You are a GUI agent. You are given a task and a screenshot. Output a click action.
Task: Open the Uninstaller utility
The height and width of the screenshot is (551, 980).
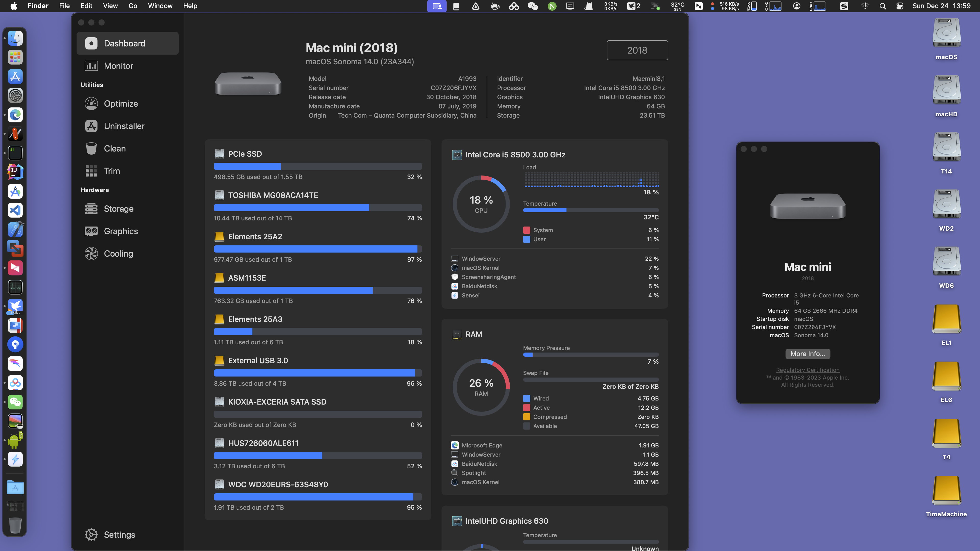[127, 126]
